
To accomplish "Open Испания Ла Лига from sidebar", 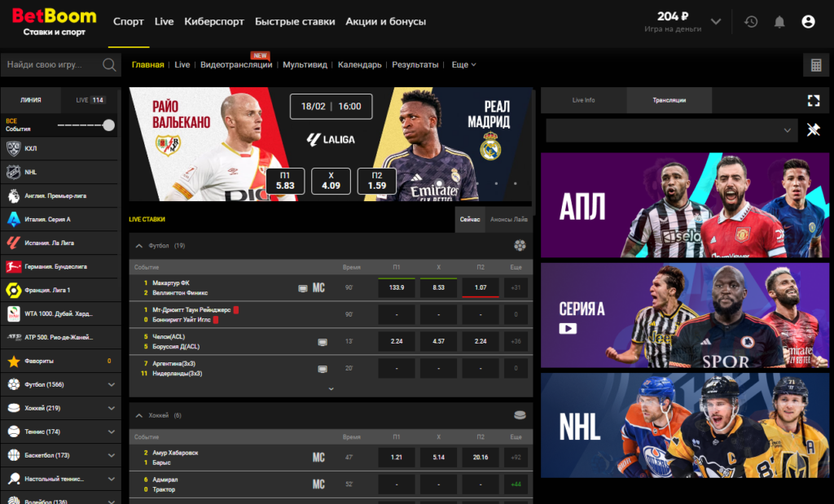I will (x=59, y=243).
